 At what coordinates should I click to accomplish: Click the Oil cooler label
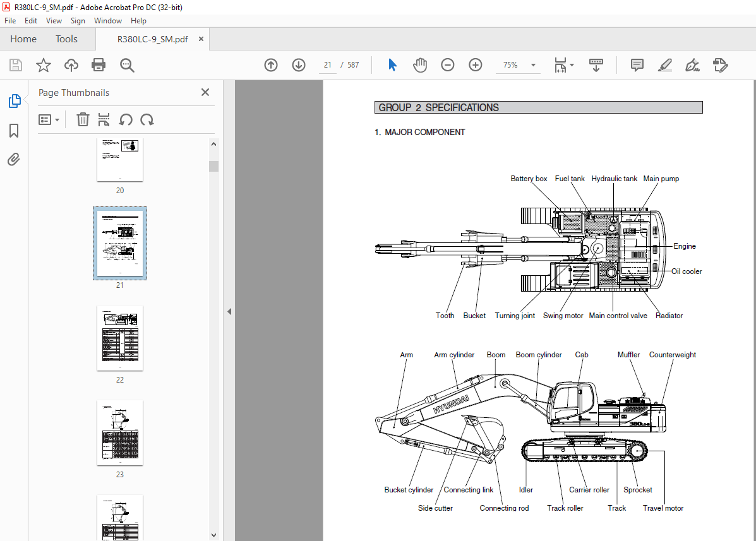687,271
